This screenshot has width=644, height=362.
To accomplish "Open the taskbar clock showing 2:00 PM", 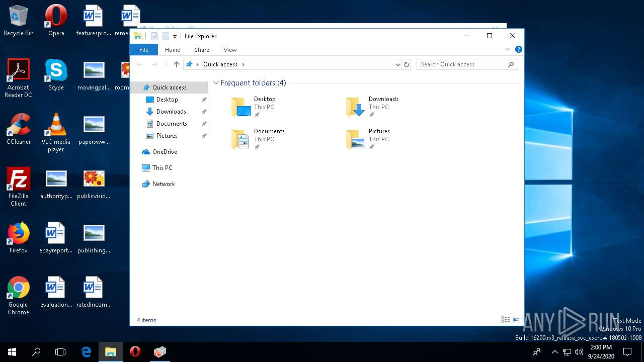I will [601, 352].
